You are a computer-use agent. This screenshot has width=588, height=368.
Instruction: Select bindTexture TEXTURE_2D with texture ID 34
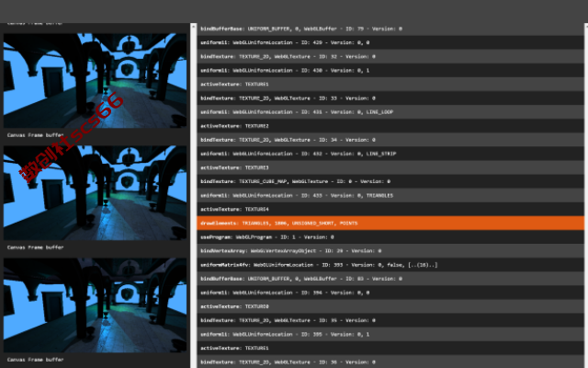point(390,140)
